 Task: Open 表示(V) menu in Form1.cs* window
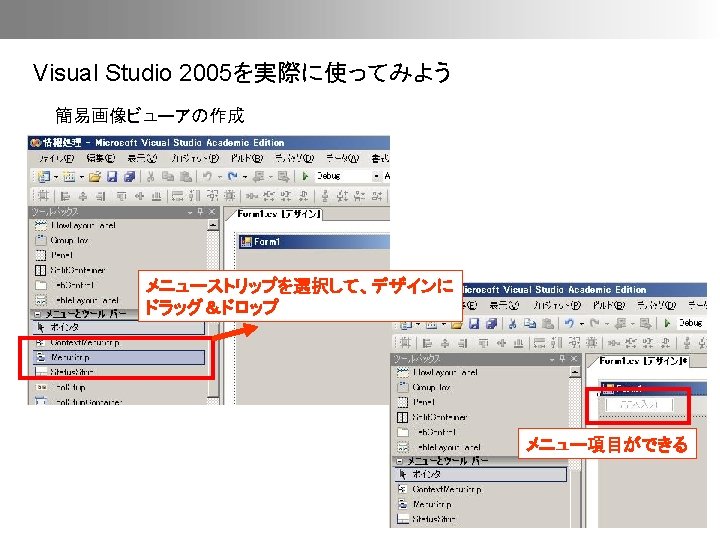[x=504, y=305]
